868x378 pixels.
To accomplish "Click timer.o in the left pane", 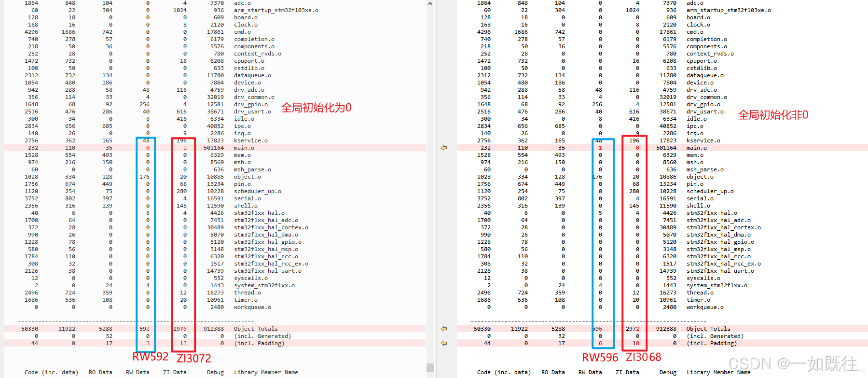I will pos(246,300).
